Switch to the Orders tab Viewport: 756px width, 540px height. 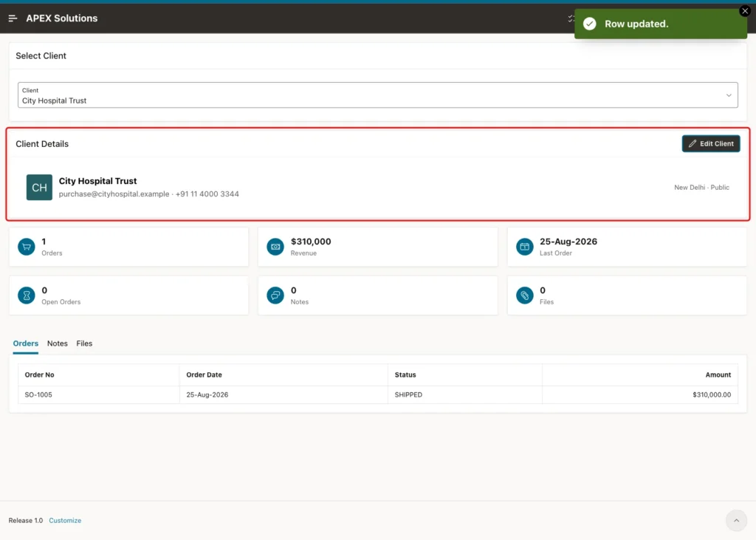(x=26, y=344)
